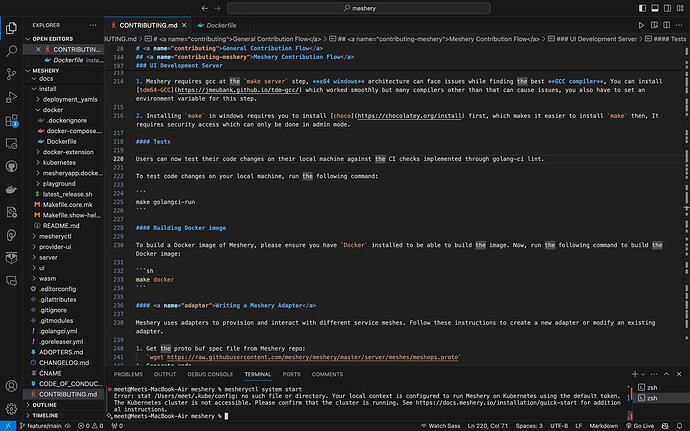Open the Explorer Views and More Actions ellipsis
The width and height of the screenshot is (690, 431).
click(93, 25)
